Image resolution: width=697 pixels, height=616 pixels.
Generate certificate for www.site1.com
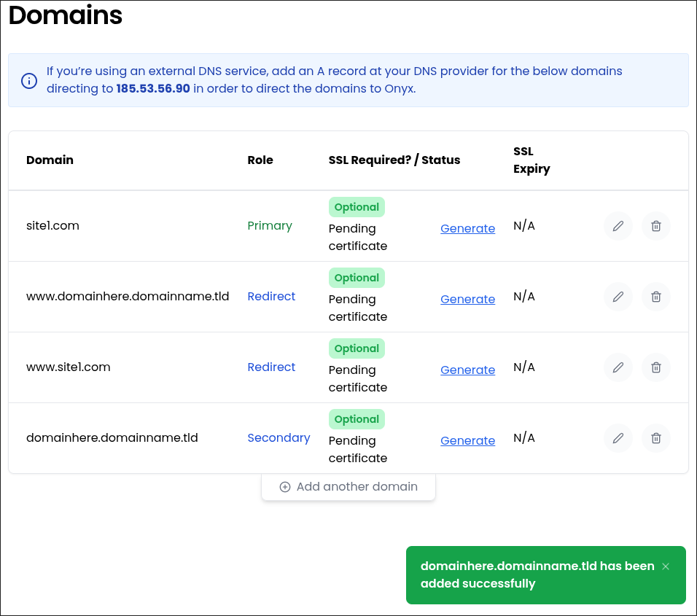pos(467,370)
